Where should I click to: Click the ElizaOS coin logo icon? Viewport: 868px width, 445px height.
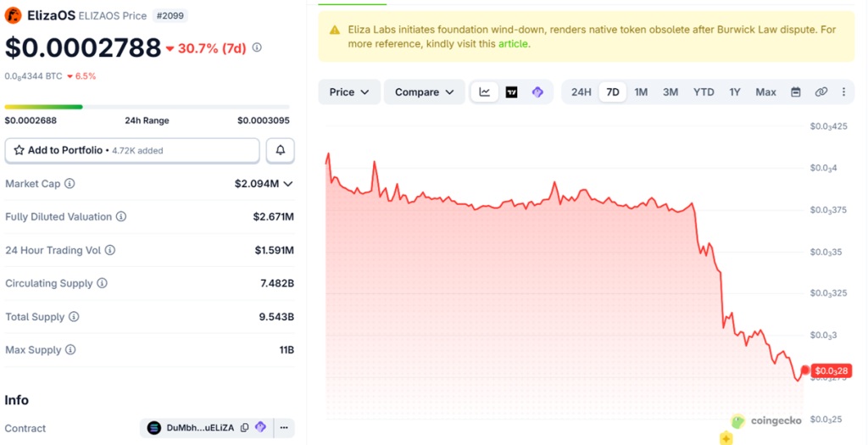pyautogui.click(x=13, y=15)
